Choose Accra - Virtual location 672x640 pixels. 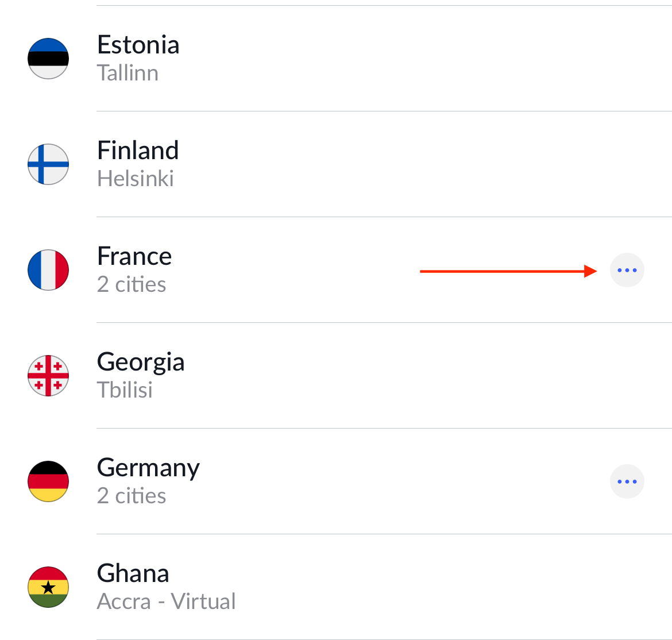[167, 602]
